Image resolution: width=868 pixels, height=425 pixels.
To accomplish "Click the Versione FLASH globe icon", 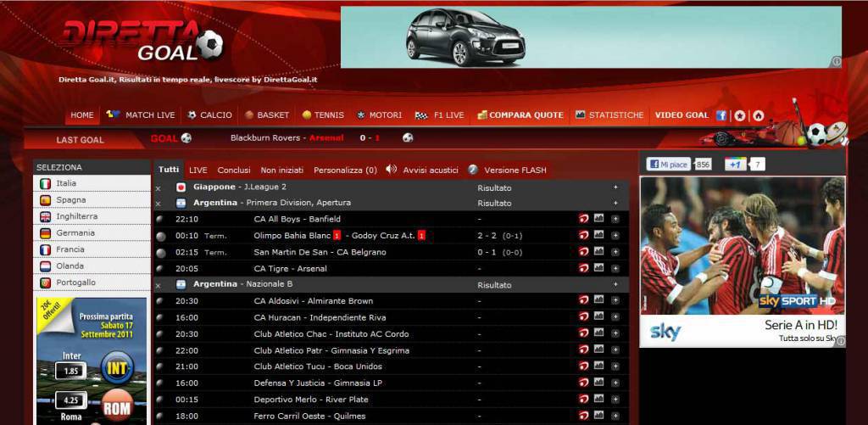I will click(473, 169).
